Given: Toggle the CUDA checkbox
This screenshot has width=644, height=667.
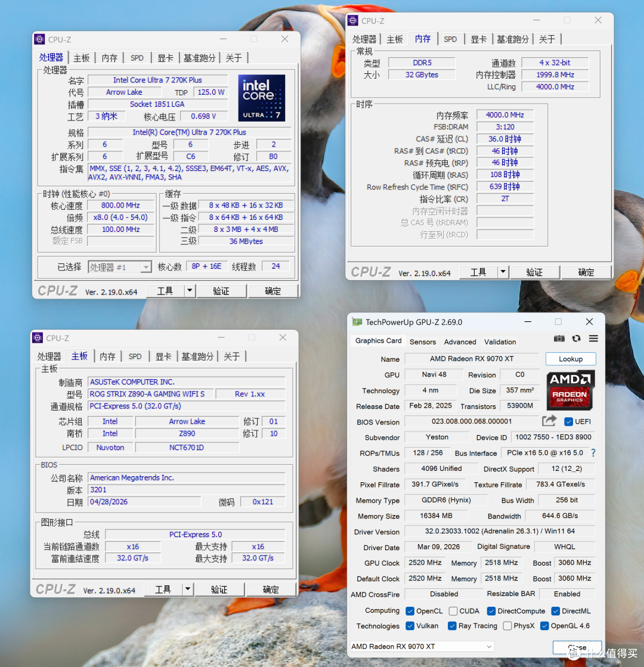Looking at the screenshot, I should tap(453, 611).
